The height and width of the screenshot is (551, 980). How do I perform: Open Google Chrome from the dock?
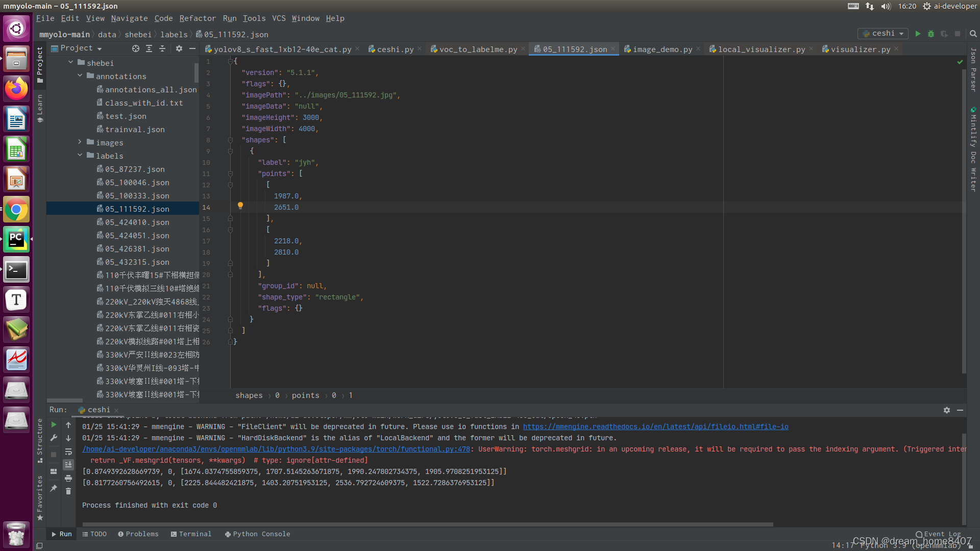tap(16, 210)
